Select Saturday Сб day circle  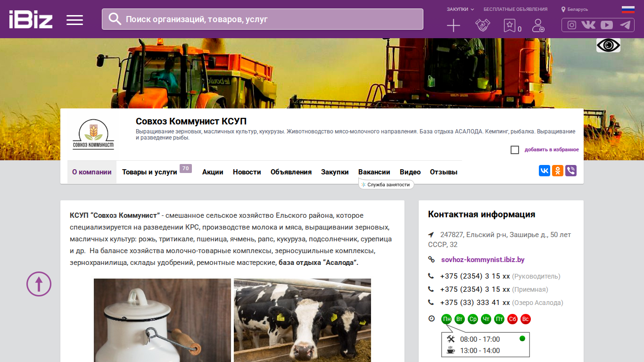[x=512, y=319]
